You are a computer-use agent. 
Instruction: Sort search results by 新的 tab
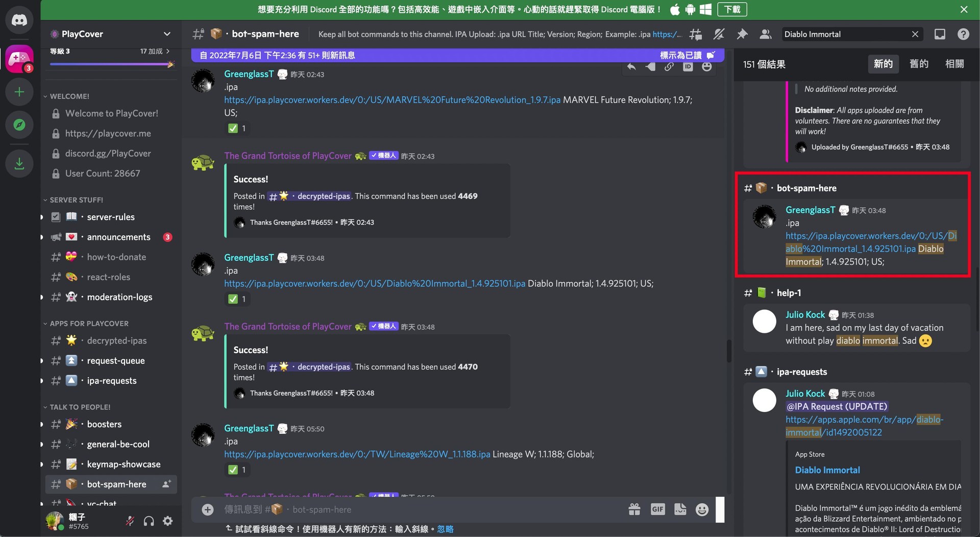[883, 64]
